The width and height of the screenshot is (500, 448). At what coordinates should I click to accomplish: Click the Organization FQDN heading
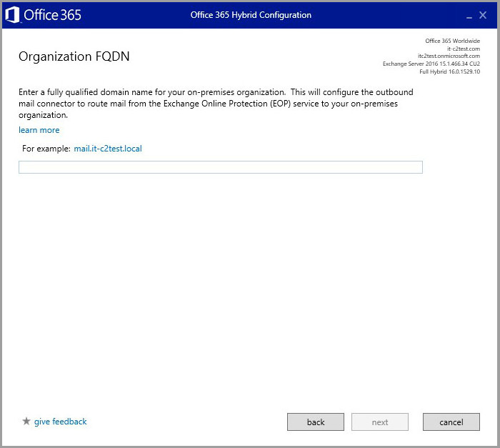coord(74,56)
